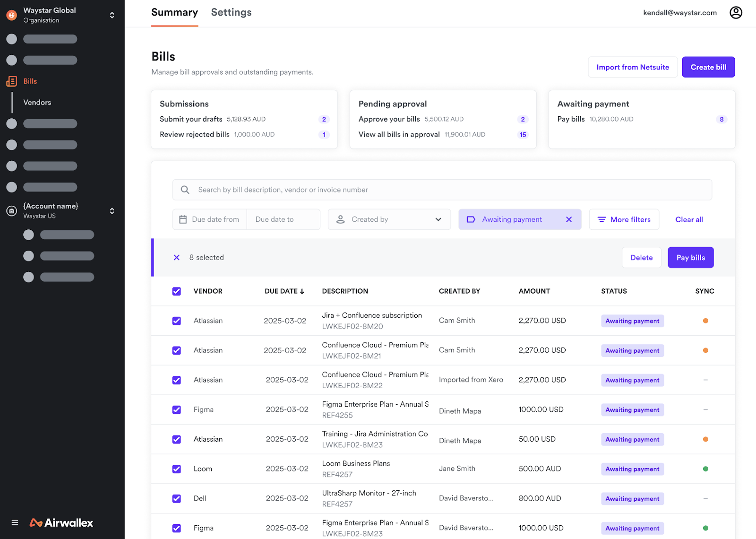This screenshot has height=539, width=756.
Task: Click the Create bill button
Action: (708, 67)
